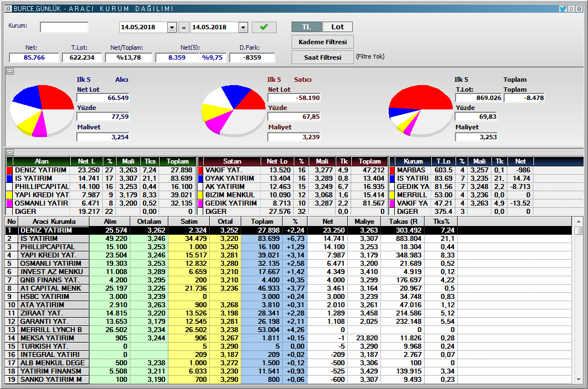Sort main table by Satim column
The width and height of the screenshot is (588, 389).
[x=189, y=222]
